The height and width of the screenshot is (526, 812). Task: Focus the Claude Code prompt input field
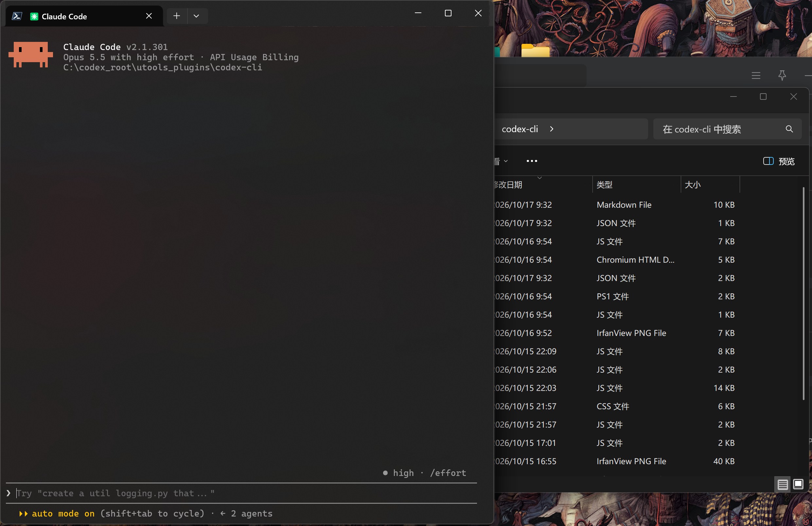(241, 493)
